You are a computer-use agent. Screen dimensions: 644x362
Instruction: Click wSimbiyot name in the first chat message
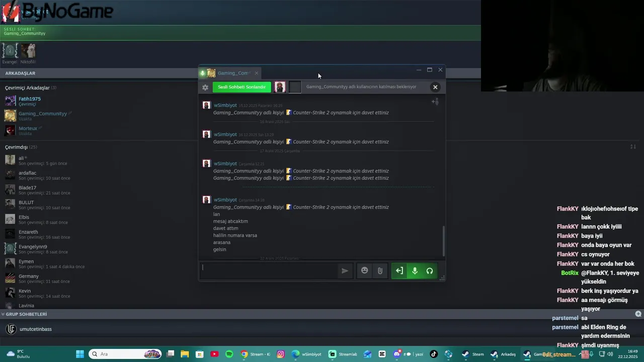point(225,105)
